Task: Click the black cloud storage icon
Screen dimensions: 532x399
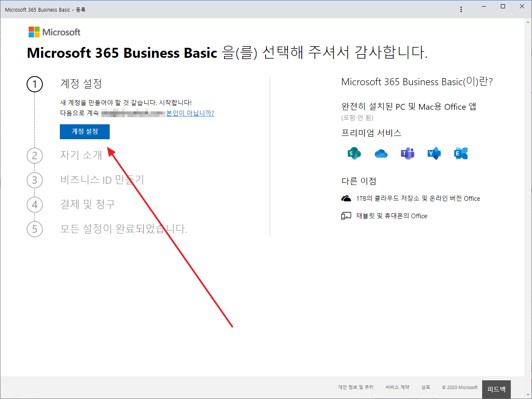Action: pyautogui.click(x=346, y=199)
